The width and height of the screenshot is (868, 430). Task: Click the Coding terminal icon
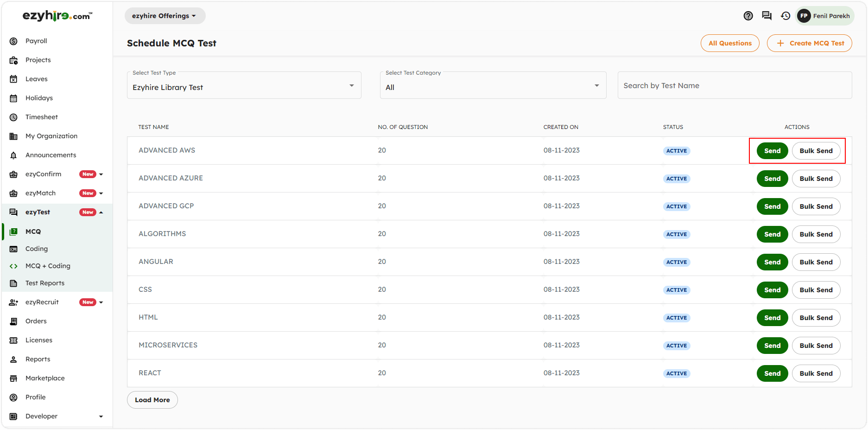point(13,249)
